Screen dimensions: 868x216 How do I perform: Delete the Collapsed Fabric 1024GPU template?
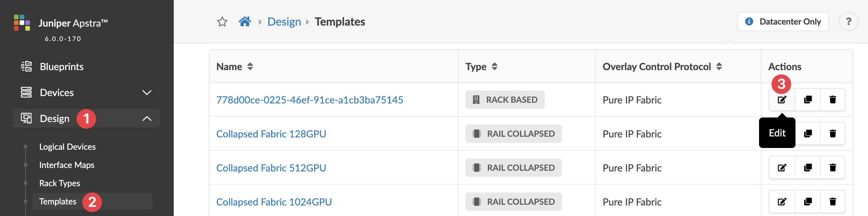point(833,202)
